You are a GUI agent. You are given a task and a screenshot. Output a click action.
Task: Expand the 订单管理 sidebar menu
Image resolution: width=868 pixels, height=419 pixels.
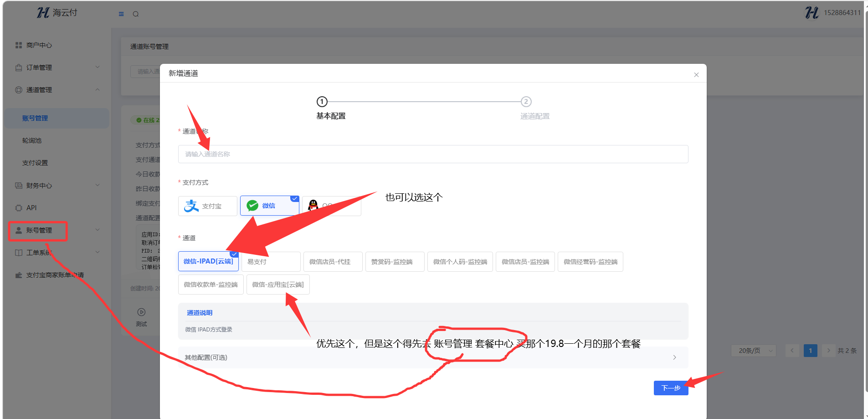click(x=57, y=67)
